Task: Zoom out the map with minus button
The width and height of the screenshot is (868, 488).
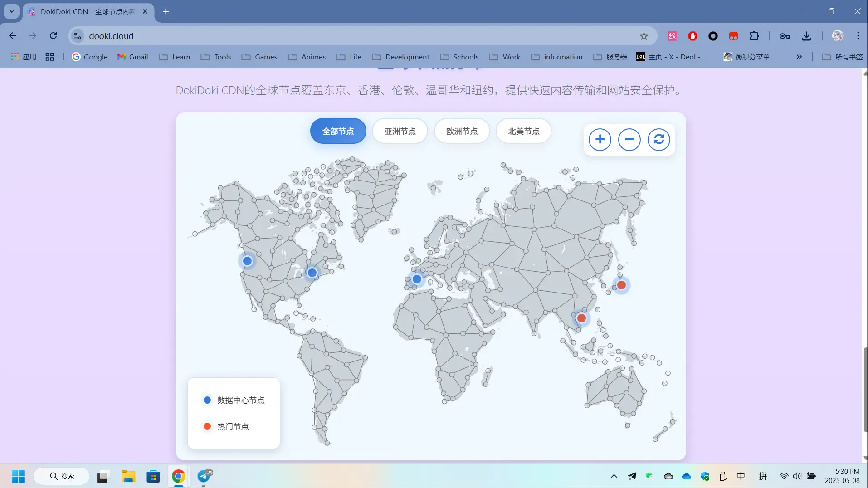Action: (629, 139)
